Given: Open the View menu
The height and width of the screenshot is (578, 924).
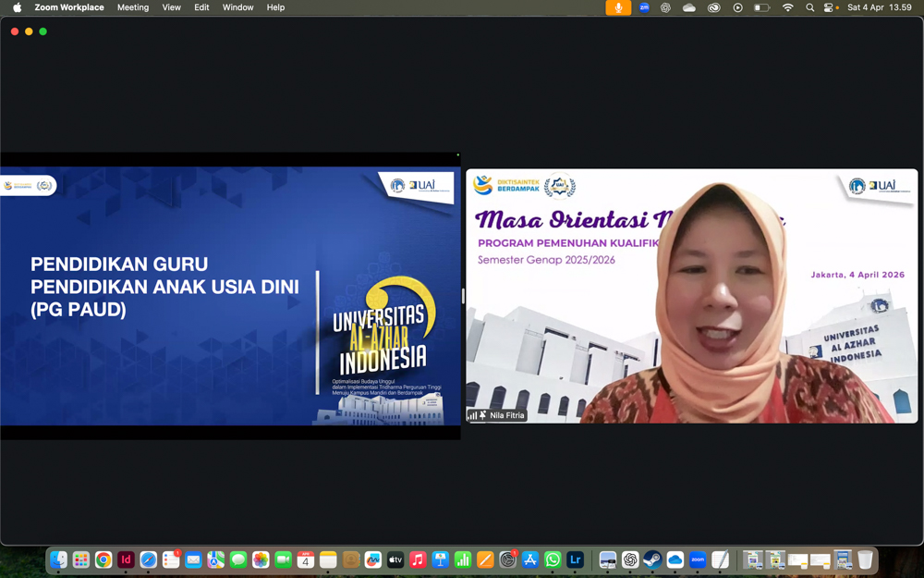Looking at the screenshot, I should (x=172, y=7).
